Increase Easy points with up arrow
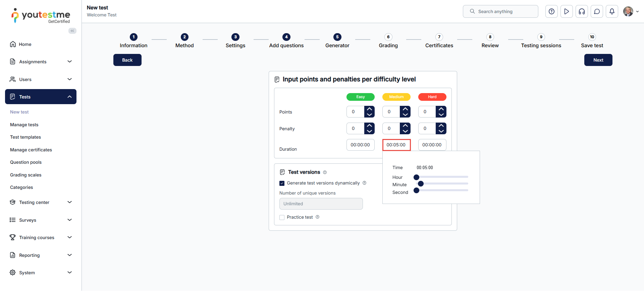Screen dimensions: 644x291 pyautogui.click(x=369, y=109)
